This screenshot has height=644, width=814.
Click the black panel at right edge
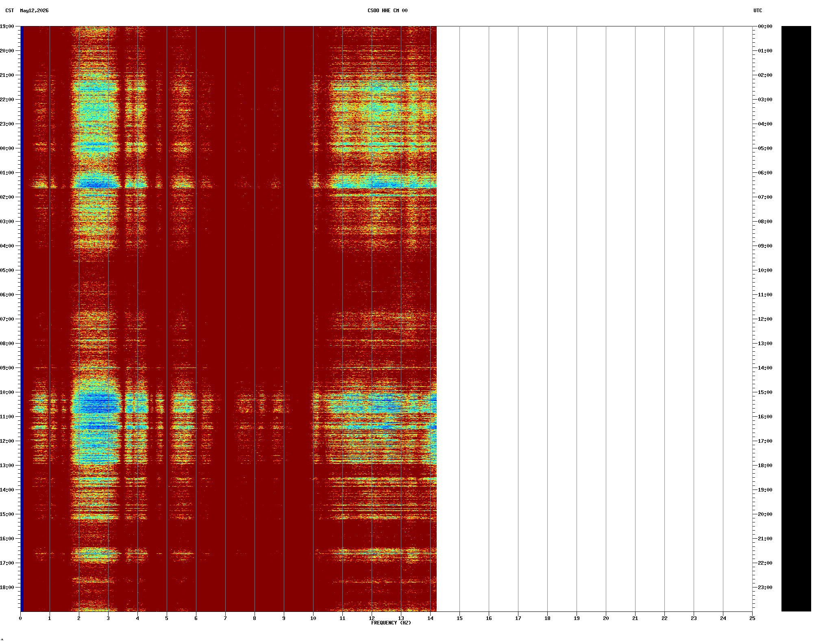[796, 319]
